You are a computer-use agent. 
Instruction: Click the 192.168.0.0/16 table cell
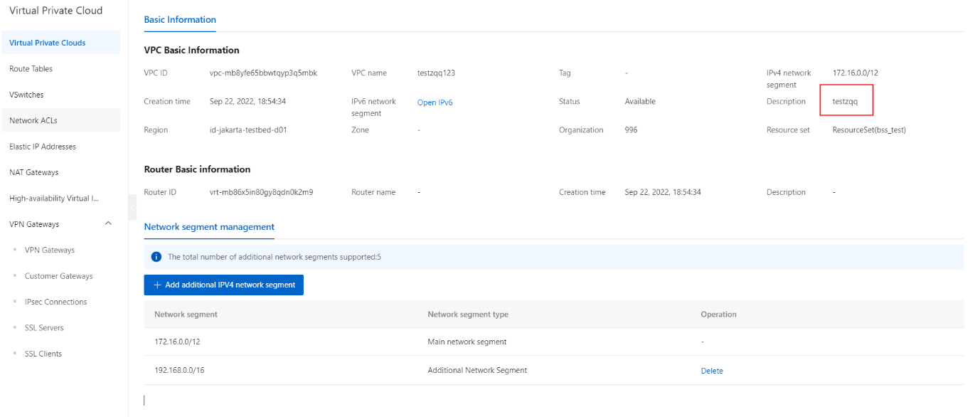point(181,370)
